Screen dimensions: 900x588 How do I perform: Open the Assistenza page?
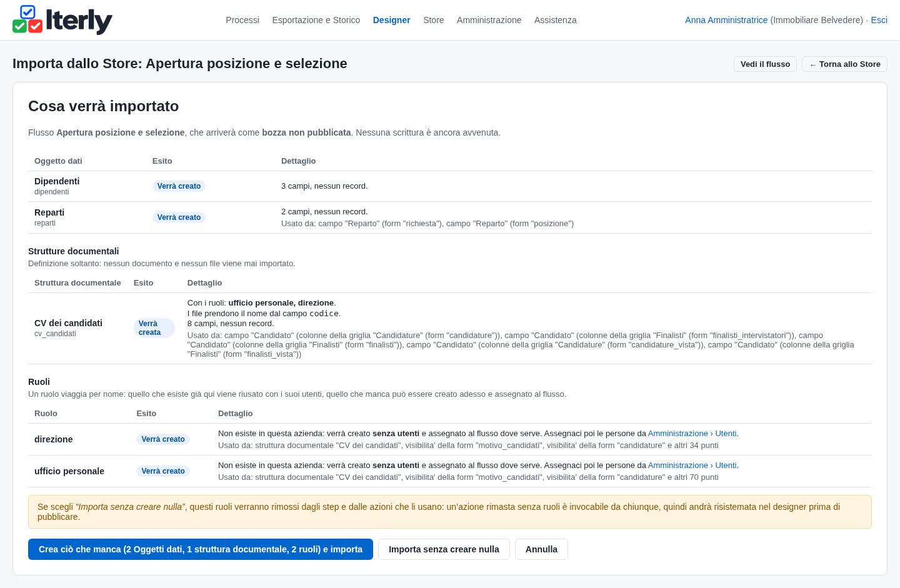[556, 20]
